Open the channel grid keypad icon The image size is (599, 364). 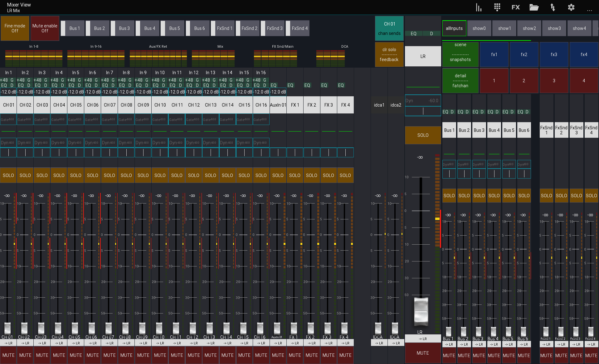tap(497, 7)
